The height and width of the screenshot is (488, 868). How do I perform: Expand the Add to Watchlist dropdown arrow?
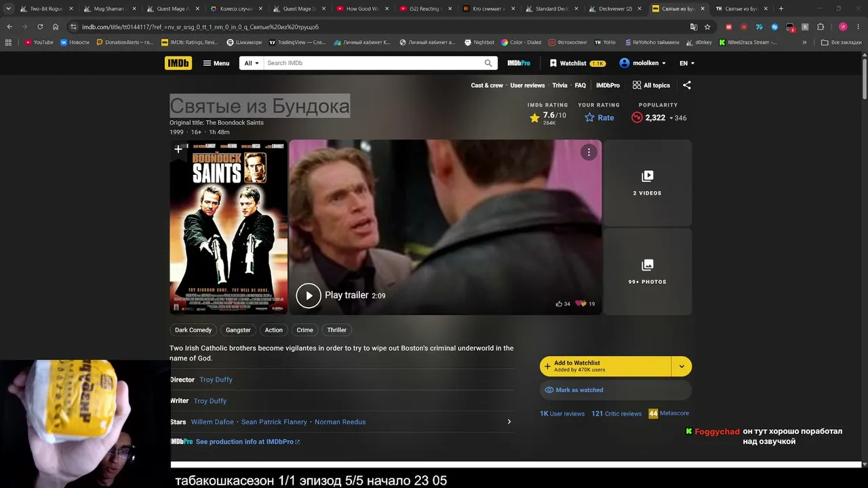tap(682, 367)
